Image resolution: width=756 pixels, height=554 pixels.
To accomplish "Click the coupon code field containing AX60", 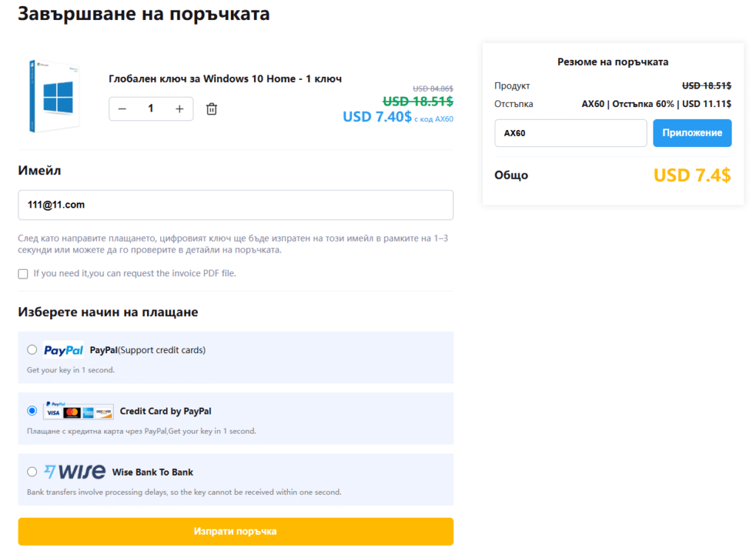I will click(571, 133).
